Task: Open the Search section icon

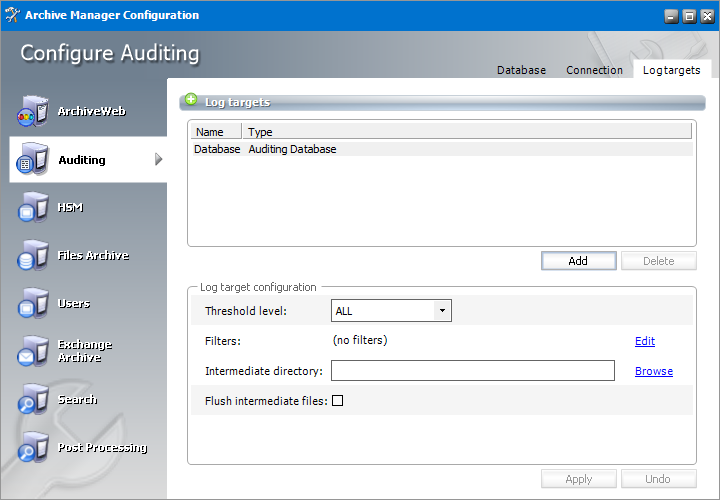Action: tap(31, 400)
